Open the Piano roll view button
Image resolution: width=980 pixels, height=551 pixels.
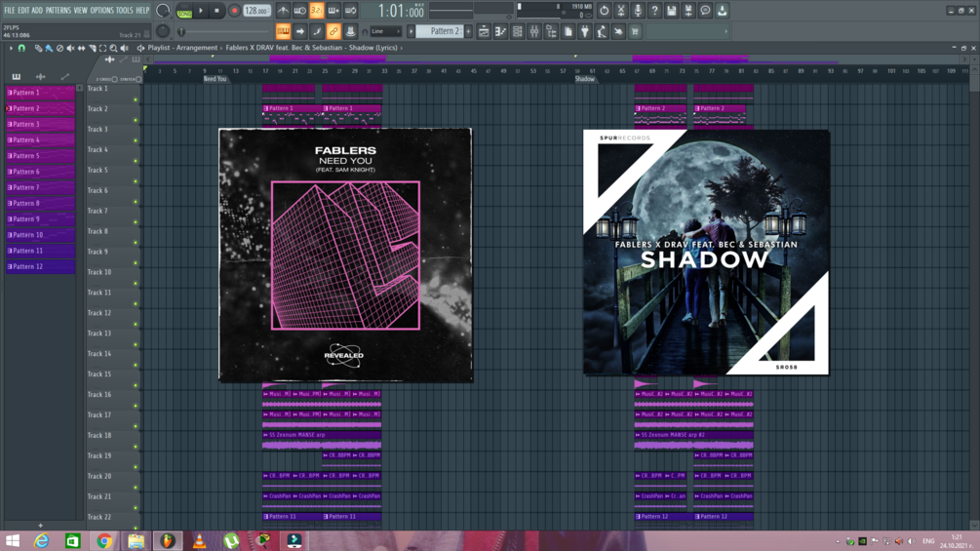[500, 32]
